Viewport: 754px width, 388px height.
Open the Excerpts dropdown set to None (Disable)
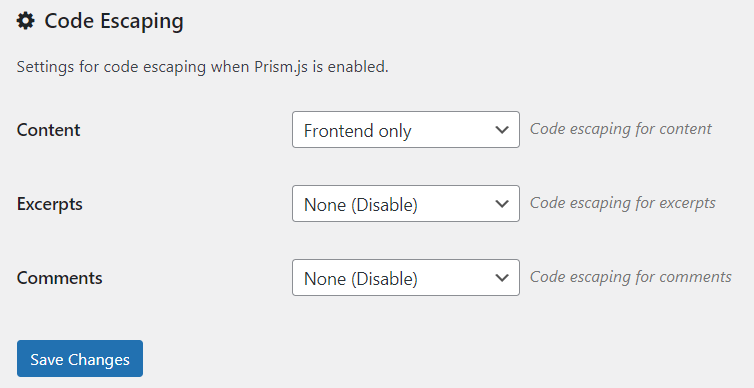[406, 204]
